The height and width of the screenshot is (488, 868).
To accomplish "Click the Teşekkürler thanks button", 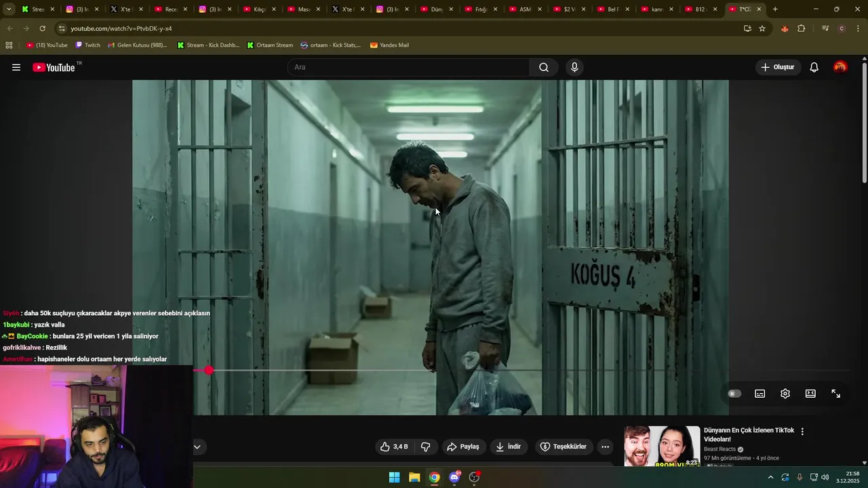I will tap(563, 447).
